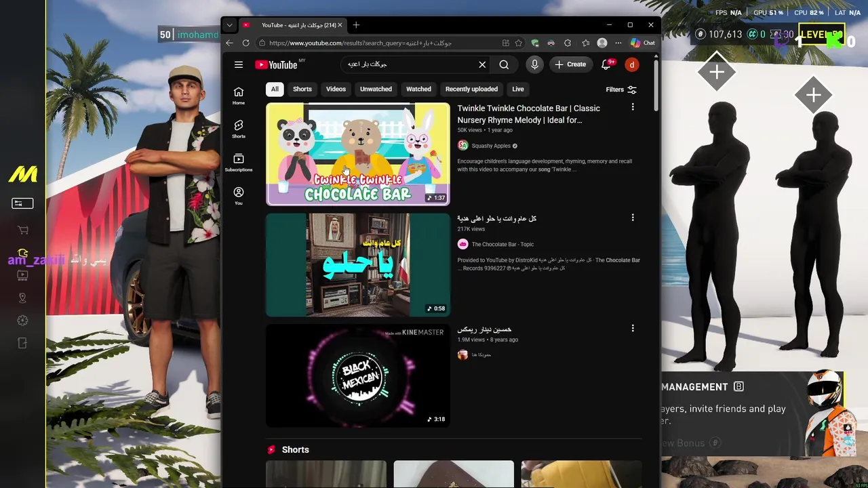
Task: Select the Unwatched filter chip
Action: 376,89
